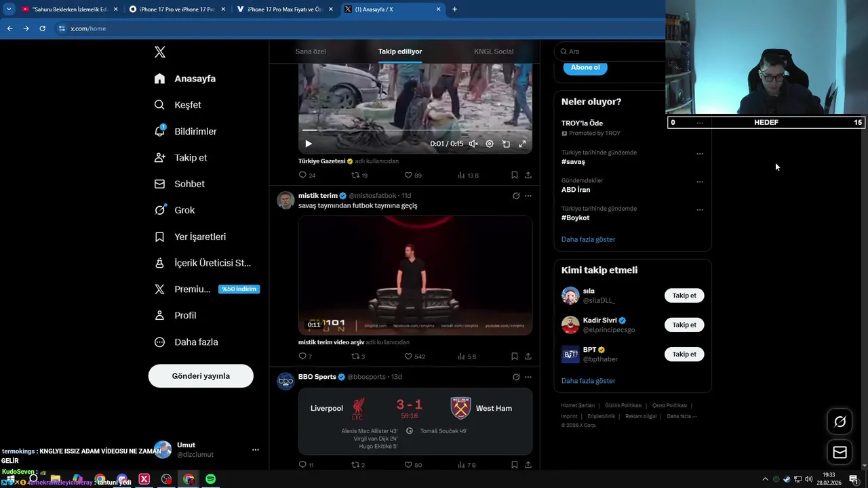
Task: Open more options on mistik terim post
Action: (528, 196)
